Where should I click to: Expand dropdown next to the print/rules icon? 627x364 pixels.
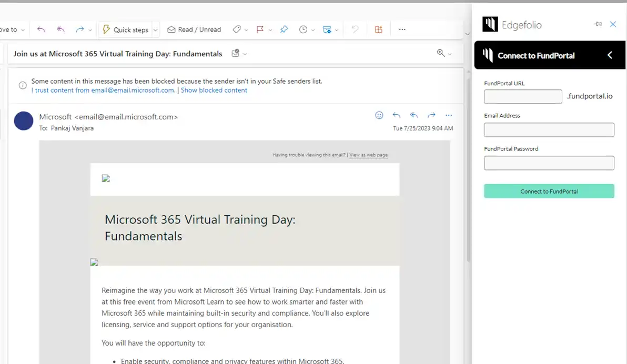coord(336,30)
